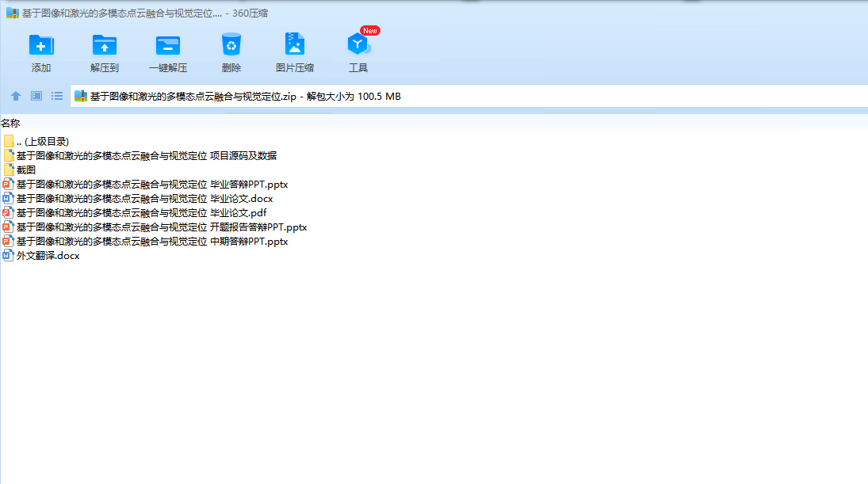Select file '毕业论文.docx'
Screen dimensions: 868x484
[144, 199]
